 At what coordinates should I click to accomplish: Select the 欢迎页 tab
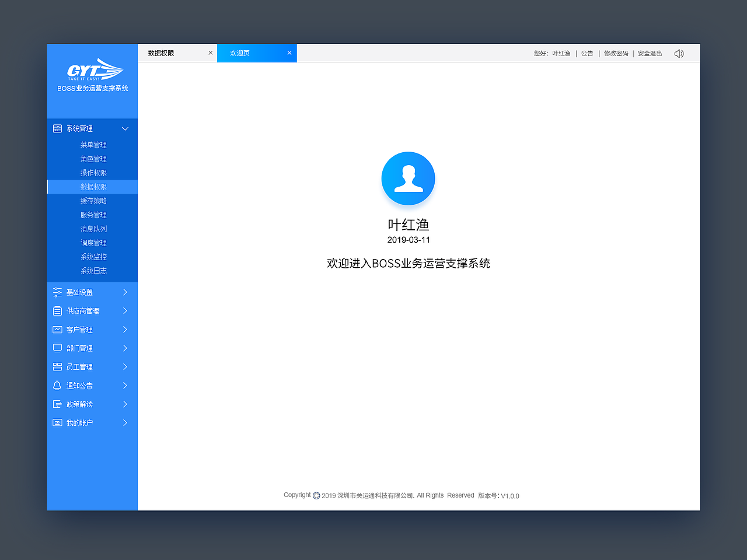(x=239, y=52)
